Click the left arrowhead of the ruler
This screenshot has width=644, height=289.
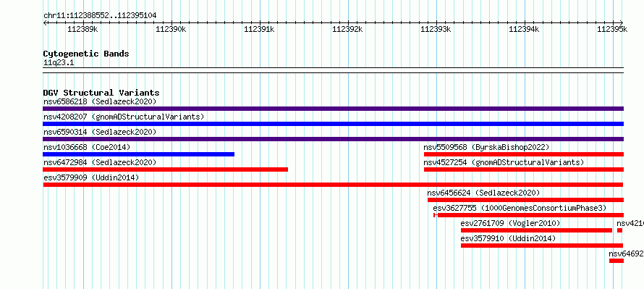point(45,22)
